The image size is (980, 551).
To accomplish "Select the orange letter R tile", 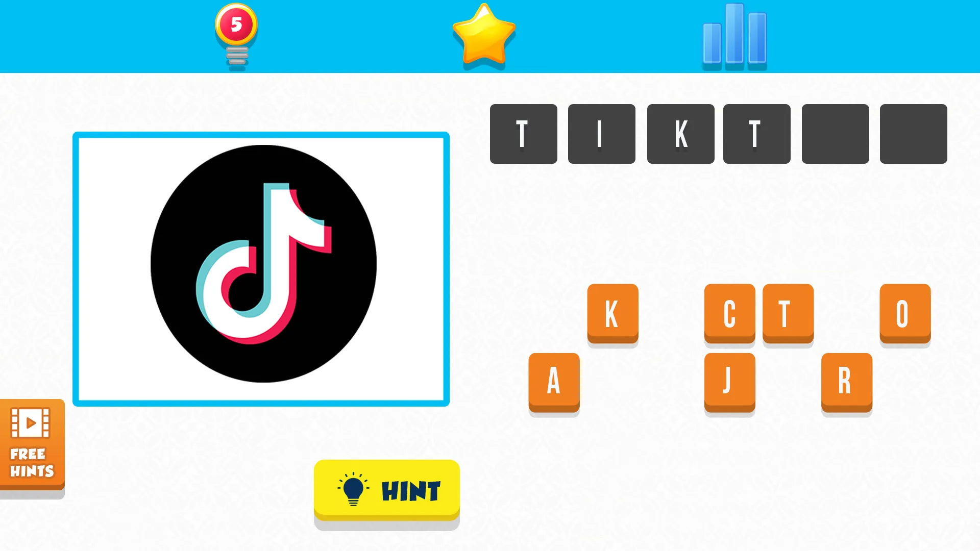I will 847,381.
